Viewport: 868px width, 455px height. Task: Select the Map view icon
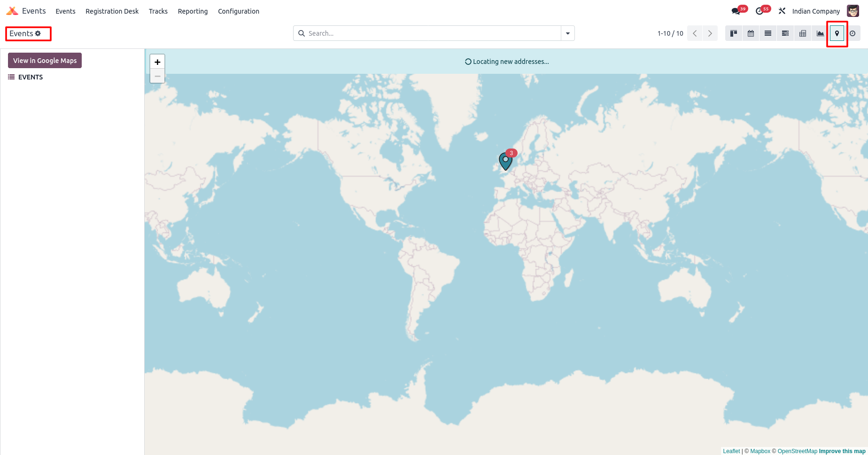point(837,33)
